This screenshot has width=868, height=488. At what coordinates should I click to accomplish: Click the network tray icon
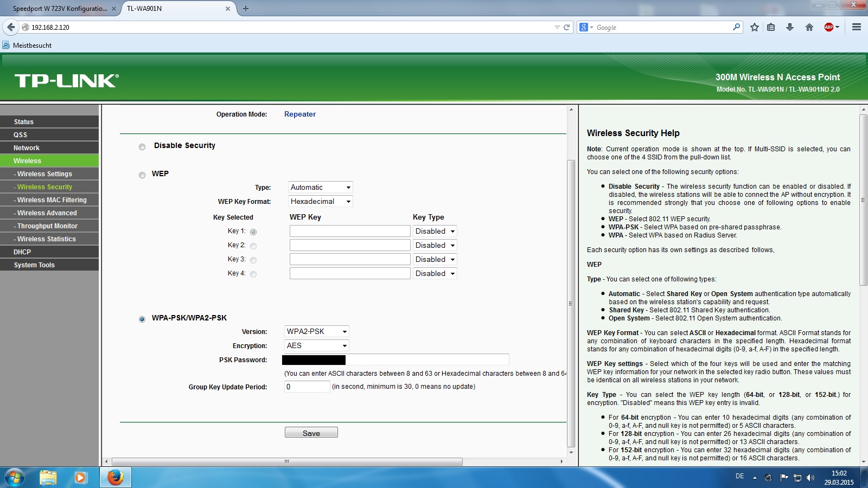click(x=797, y=478)
